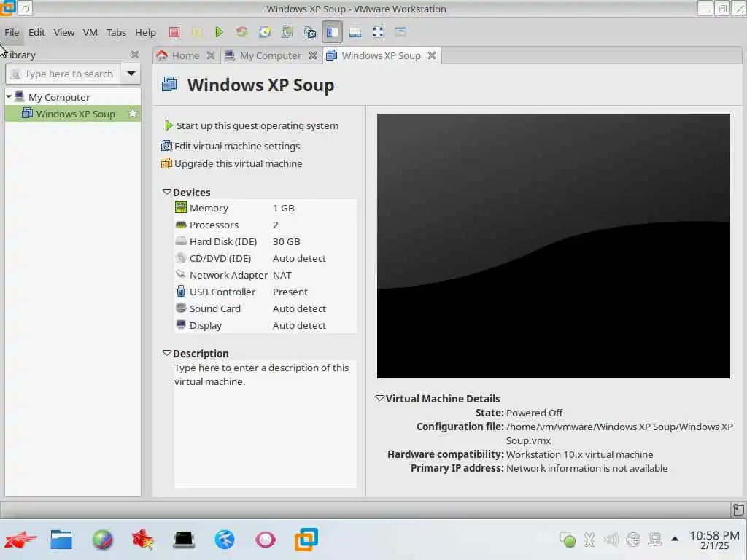The height and width of the screenshot is (560, 747).
Task: Click the Network Adapter device row
Action: (x=266, y=275)
